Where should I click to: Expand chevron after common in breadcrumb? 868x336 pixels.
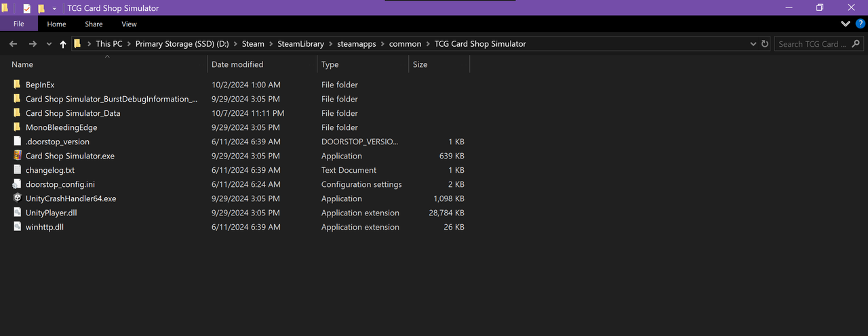pos(428,44)
